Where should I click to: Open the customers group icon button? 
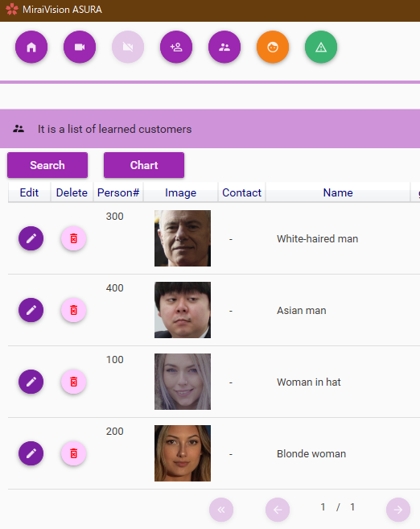click(224, 47)
